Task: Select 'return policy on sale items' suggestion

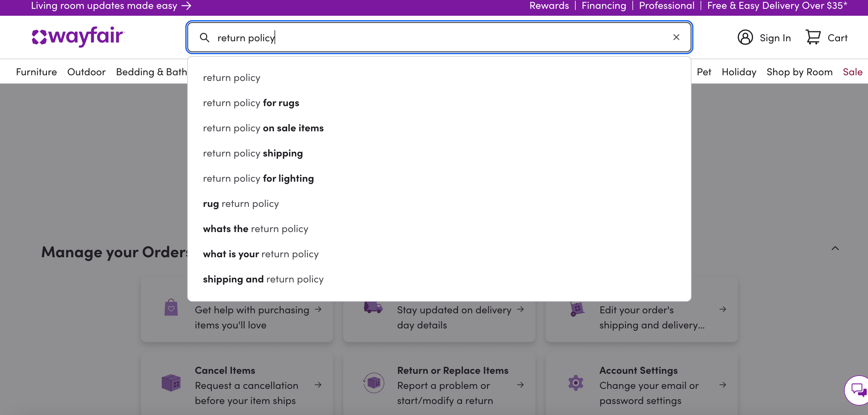Action: tap(263, 128)
